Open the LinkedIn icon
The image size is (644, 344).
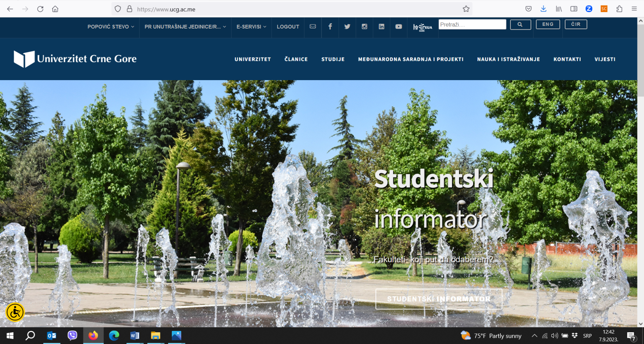click(x=381, y=26)
